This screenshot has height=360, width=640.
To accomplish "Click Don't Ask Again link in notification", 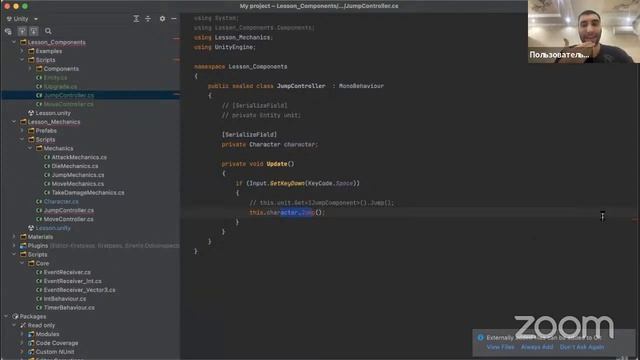I will 582,347.
